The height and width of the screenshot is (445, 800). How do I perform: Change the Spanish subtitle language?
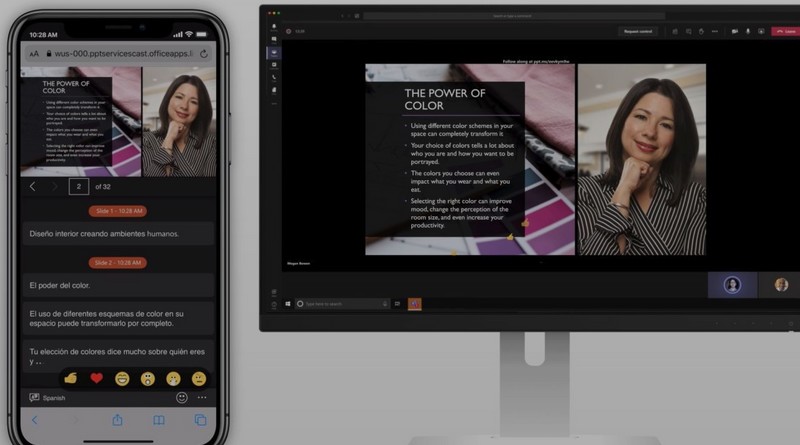(x=48, y=398)
